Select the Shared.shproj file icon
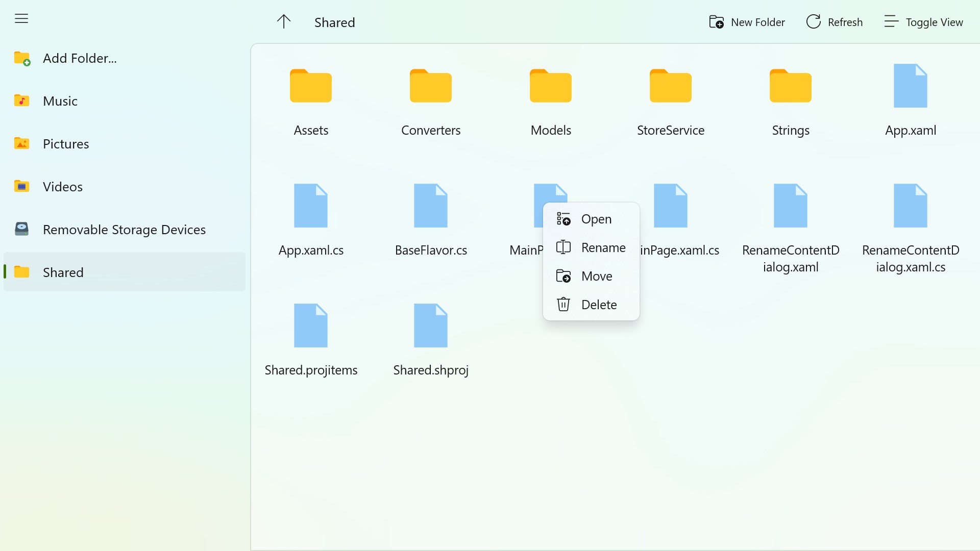The image size is (980, 551). 431,325
